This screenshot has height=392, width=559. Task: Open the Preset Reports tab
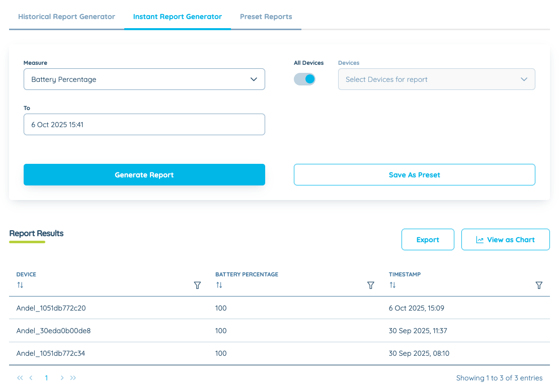266,17
